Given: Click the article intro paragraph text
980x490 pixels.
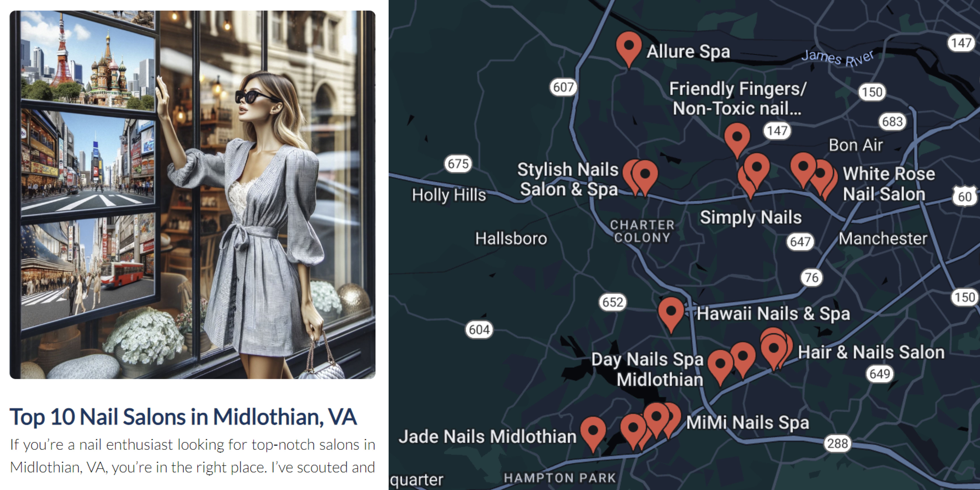Looking at the screenshot, I should (x=193, y=456).
